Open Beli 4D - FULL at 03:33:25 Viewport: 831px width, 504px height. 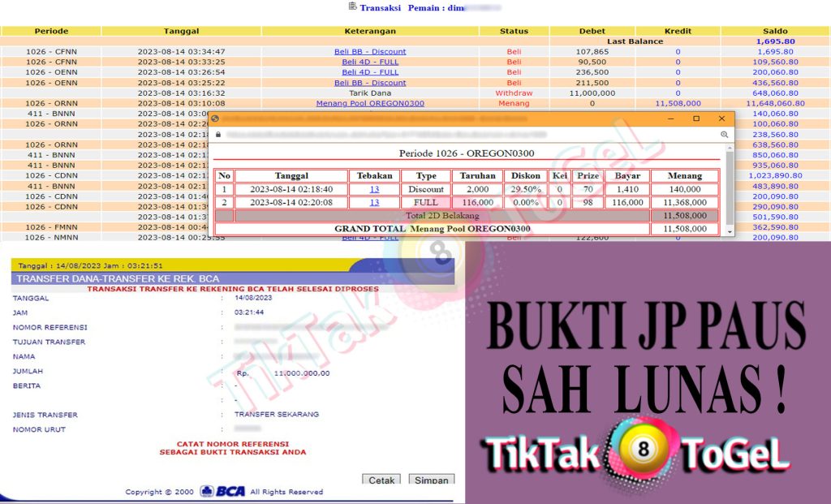370,62
